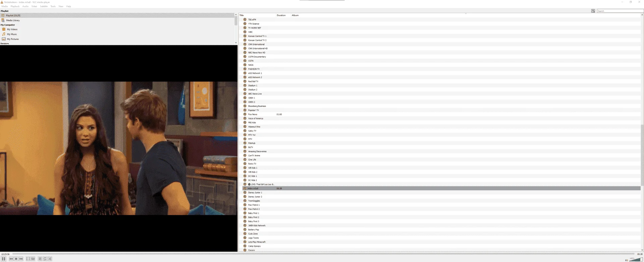Select Playlist in the sidebar
Viewport: 644px width, 262px height.
point(117,15)
